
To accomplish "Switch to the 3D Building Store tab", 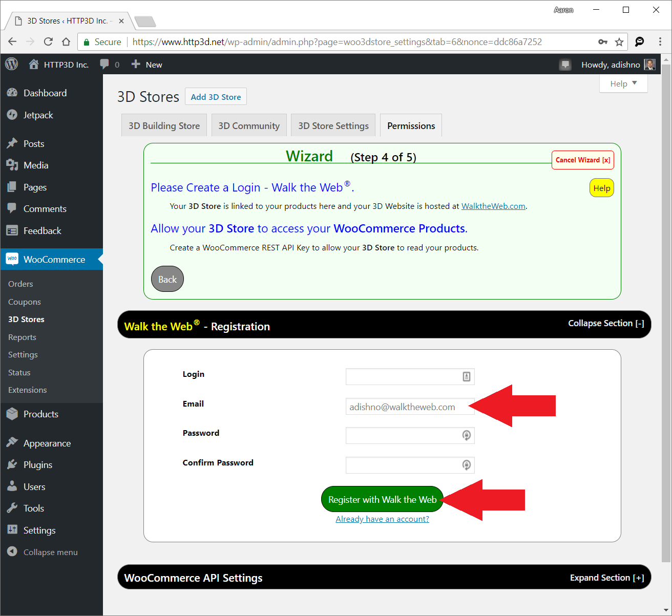I will (164, 125).
